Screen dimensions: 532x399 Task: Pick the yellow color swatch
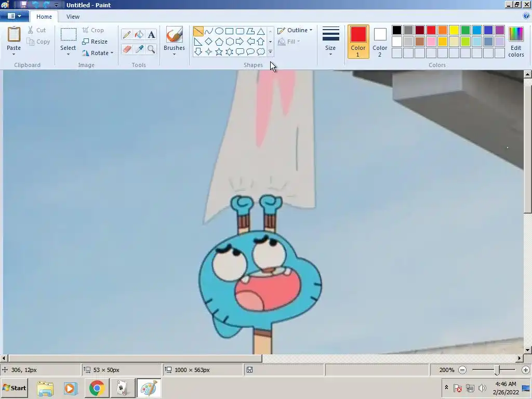pos(454,30)
